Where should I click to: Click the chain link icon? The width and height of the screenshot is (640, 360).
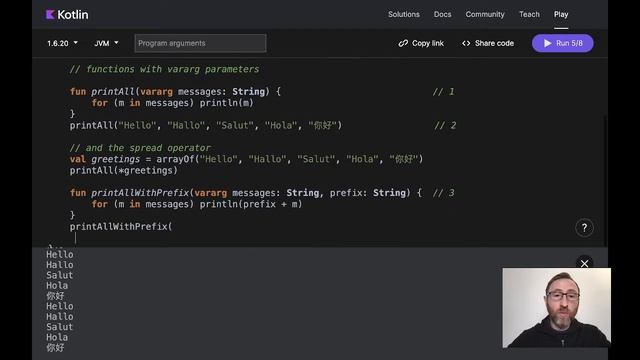click(x=403, y=43)
